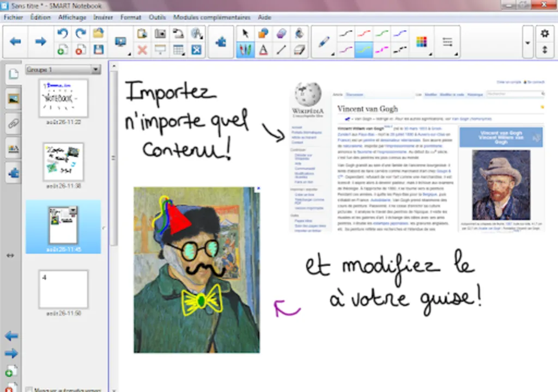Image resolution: width=558 pixels, height=392 pixels.
Task: Open the screen capture camera
Action: (x=161, y=33)
